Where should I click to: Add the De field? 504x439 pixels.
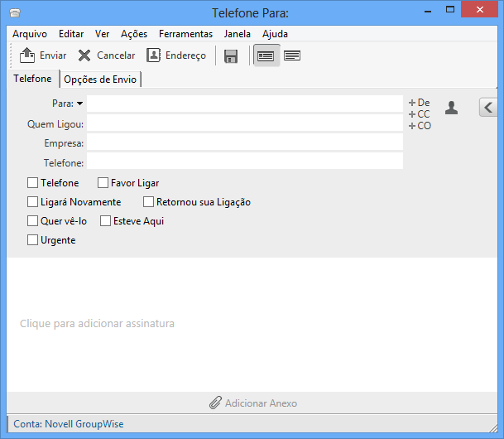coord(419,103)
